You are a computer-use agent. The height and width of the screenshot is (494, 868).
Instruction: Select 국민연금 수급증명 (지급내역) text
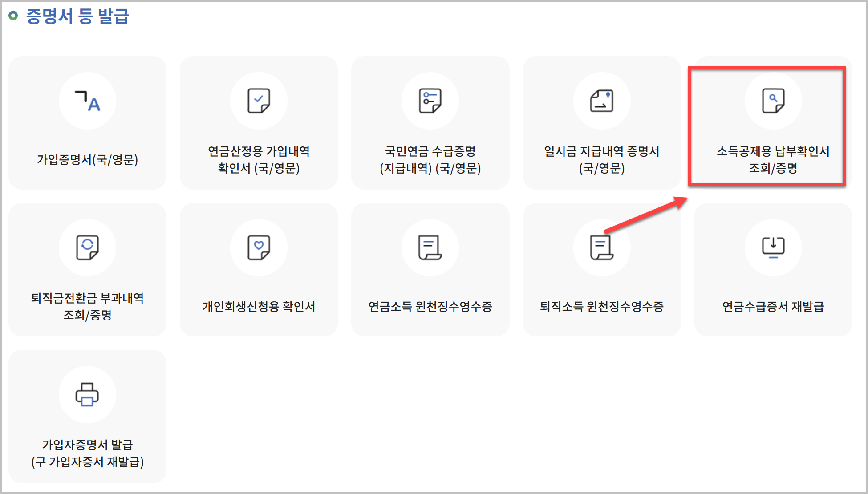(430, 160)
